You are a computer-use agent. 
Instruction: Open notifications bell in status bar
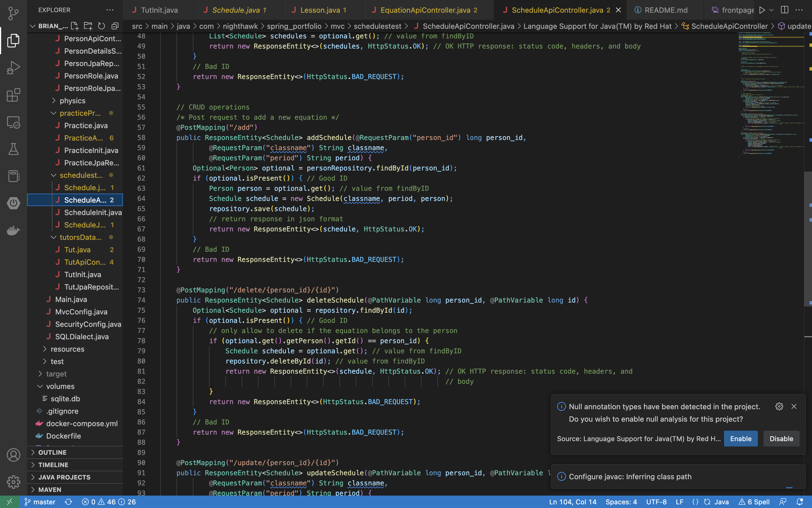(x=800, y=502)
